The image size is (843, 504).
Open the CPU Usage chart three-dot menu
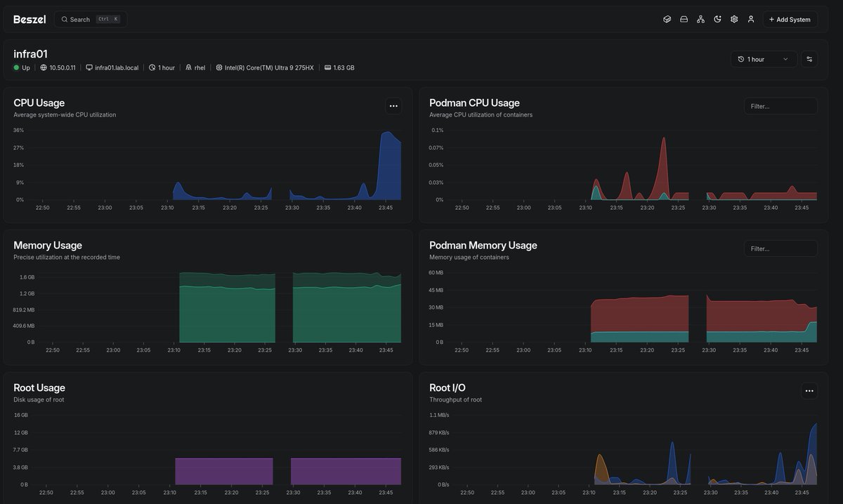tap(393, 106)
